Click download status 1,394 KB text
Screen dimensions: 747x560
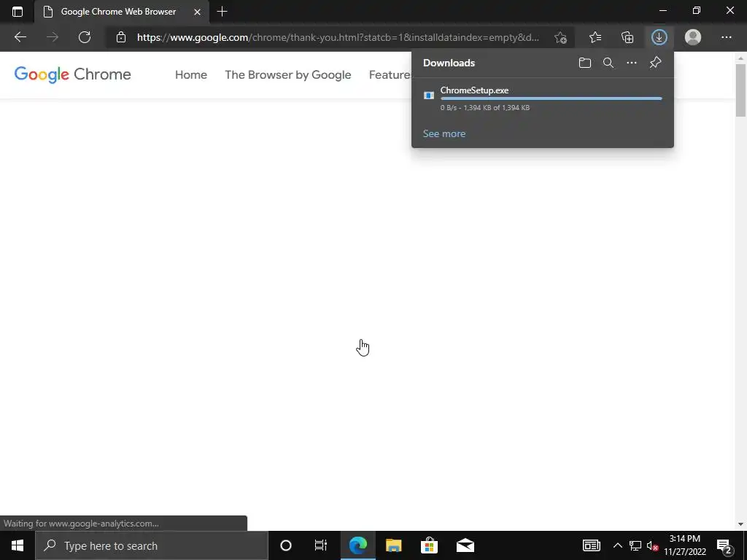pyautogui.click(x=485, y=108)
